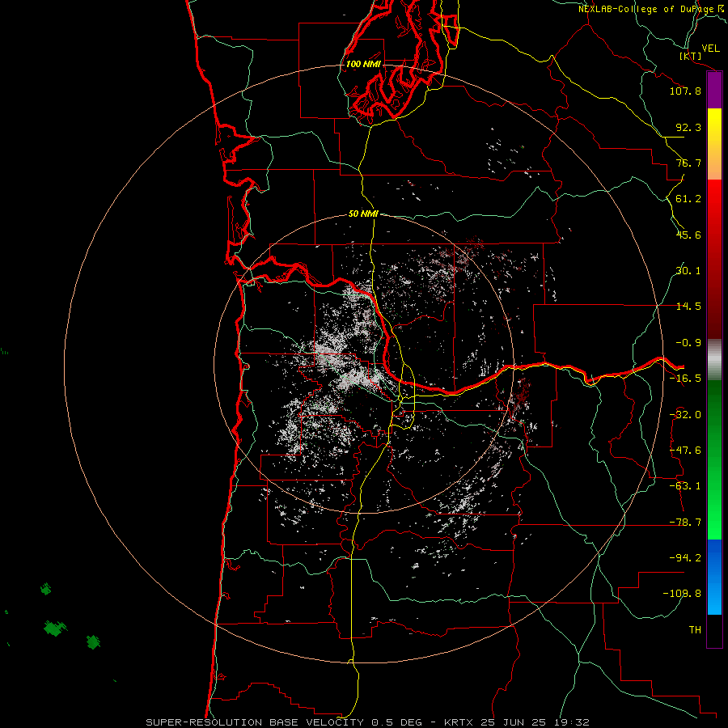Click the KRTX station identifier in caption
Image resolution: width=728 pixels, height=728 pixels.
click(459, 722)
